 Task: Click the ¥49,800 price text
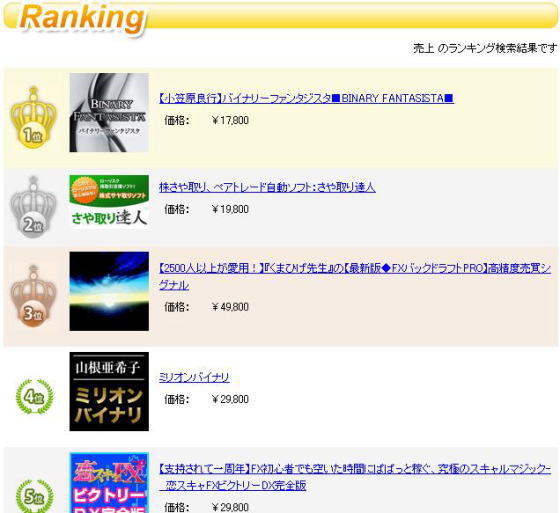230,307
